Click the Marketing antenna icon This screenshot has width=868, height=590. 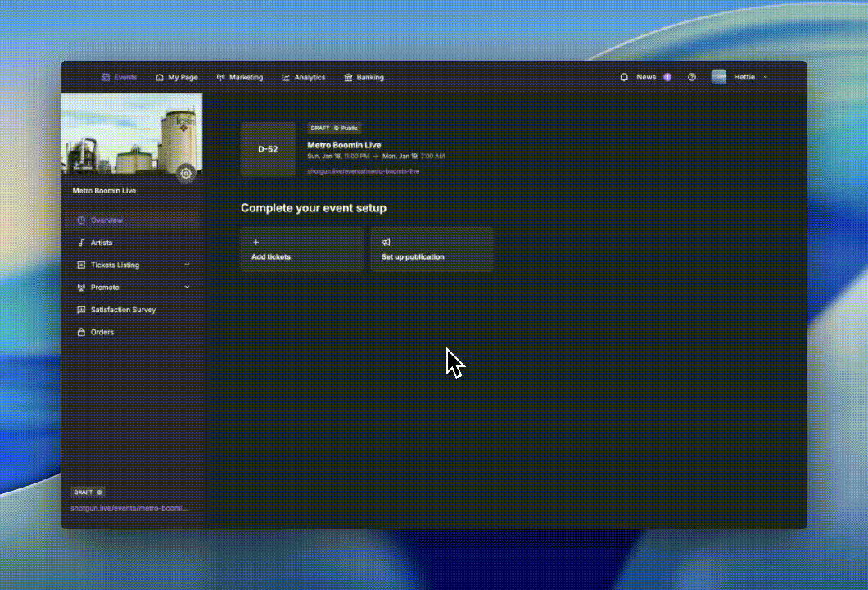[x=220, y=78]
